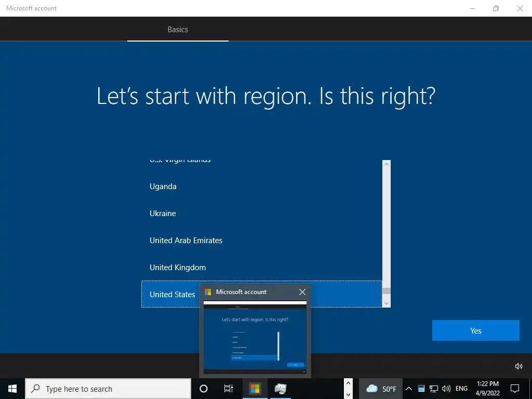Image resolution: width=532 pixels, height=399 pixels.
Task: Click the region list scroll up arrow
Action: [x=386, y=164]
